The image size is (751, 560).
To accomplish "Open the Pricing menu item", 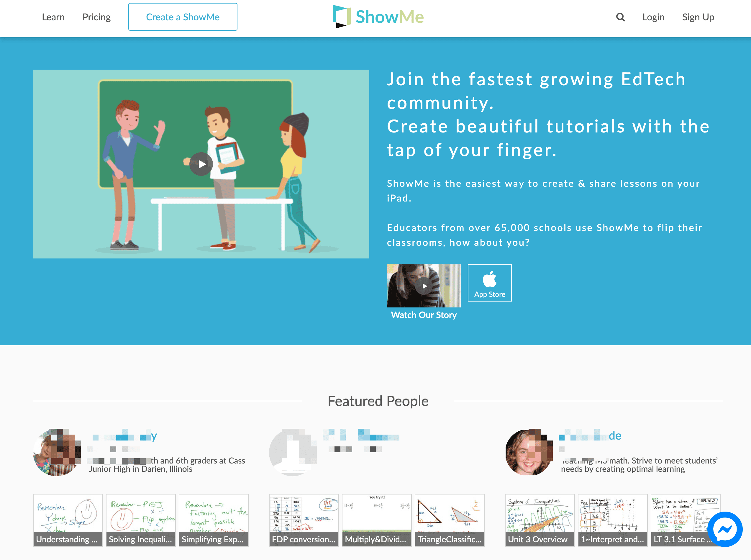I will point(96,17).
